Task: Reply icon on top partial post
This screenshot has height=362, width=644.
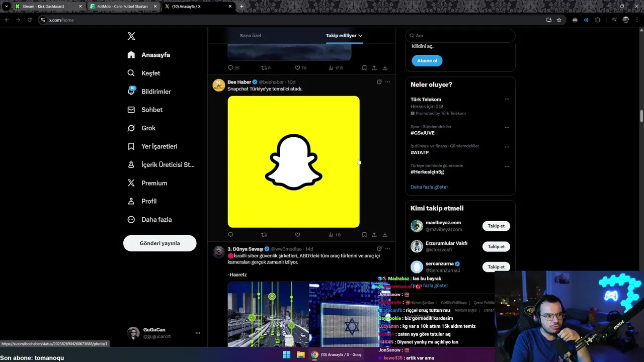Action: (233, 68)
